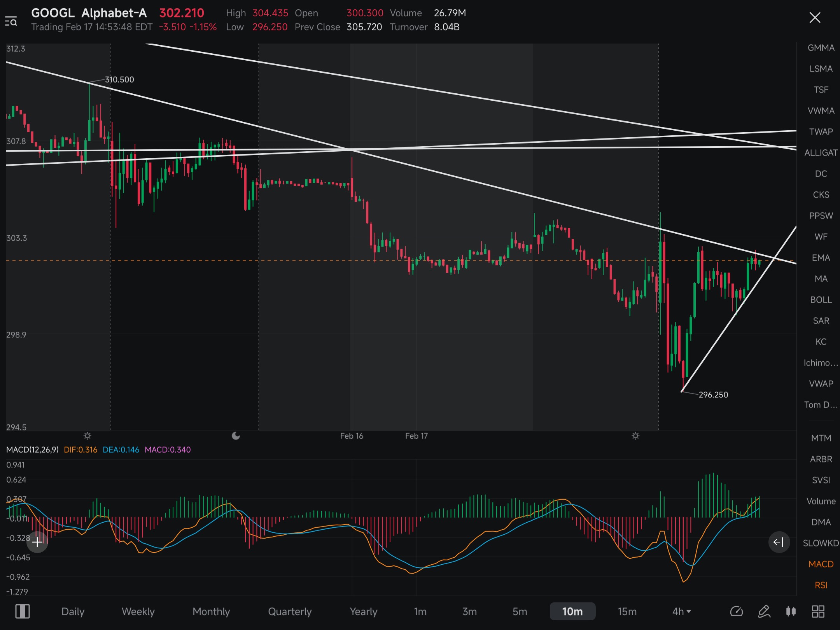840x630 pixels.
Task: Show the ARBR sub-indicator
Action: coord(821,459)
